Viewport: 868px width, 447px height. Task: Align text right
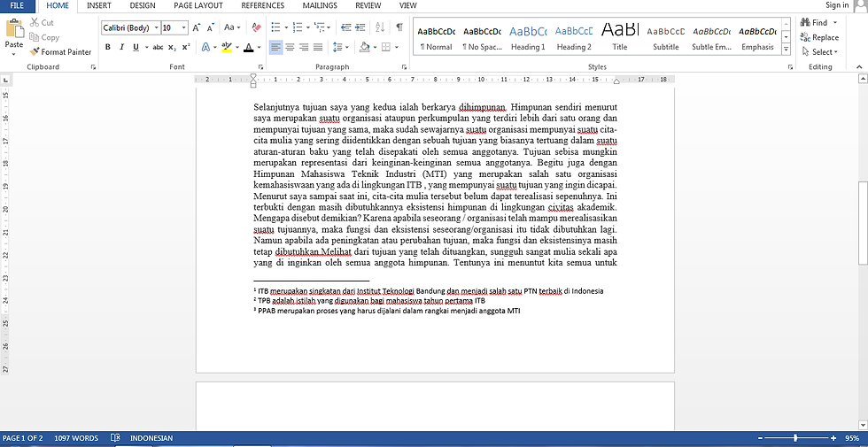pos(303,47)
